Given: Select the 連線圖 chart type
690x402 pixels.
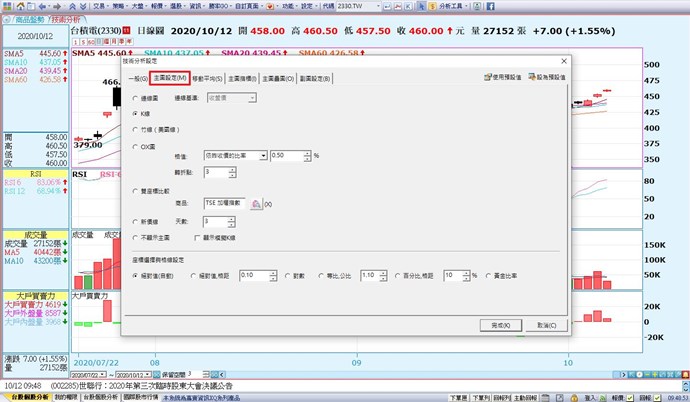Looking at the screenshot, I should coord(136,98).
